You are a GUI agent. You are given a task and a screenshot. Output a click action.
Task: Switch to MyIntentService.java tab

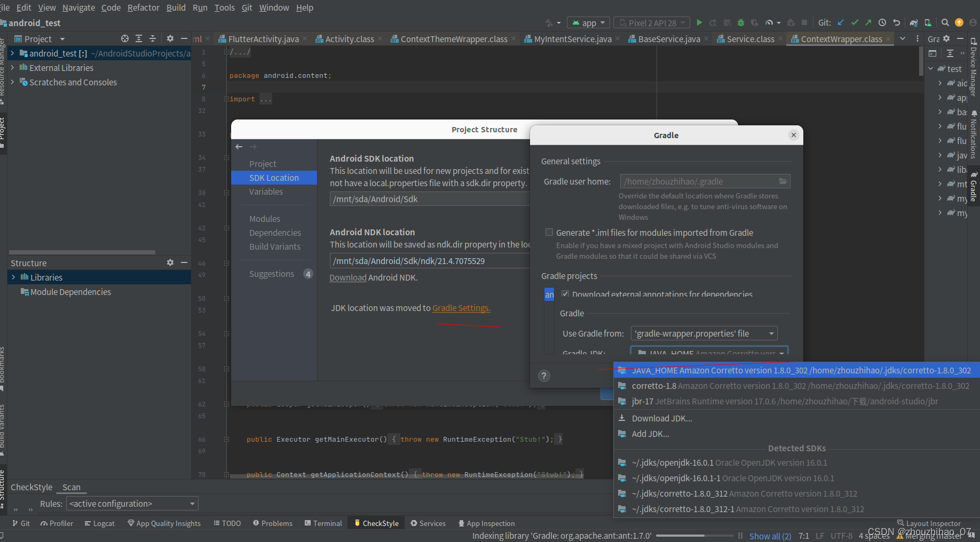(x=573, y=39)
